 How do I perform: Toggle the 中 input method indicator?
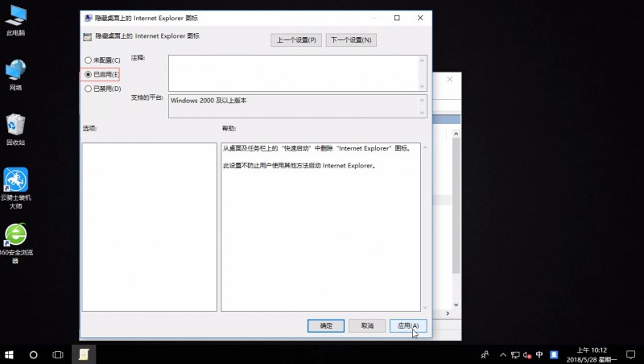539,354
